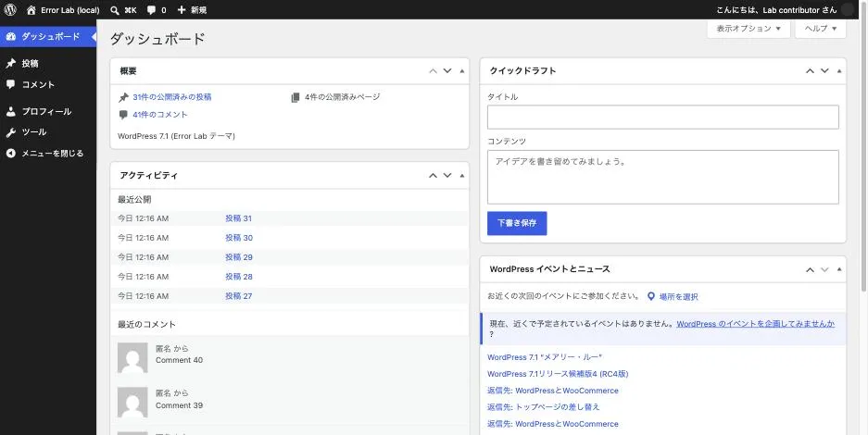
Task: Click the avatar thumbnail beside Comment 40
Action: (132, 357)
